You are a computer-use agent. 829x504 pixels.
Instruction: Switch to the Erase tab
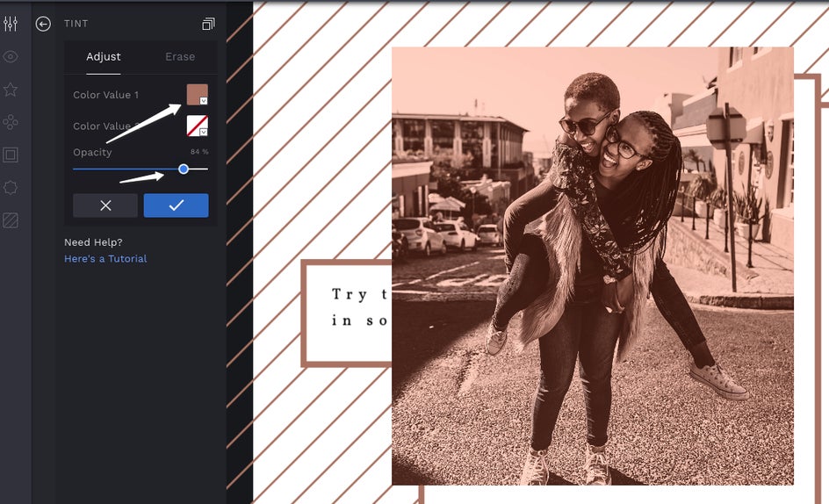[180, 56]
